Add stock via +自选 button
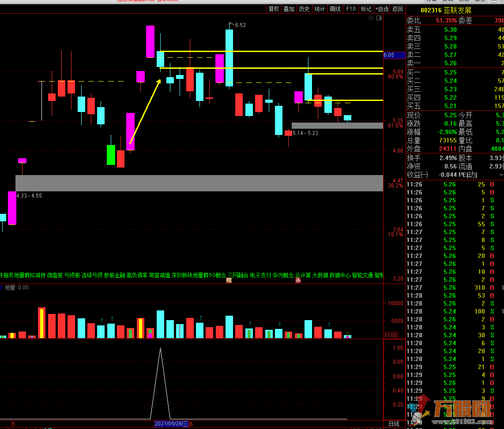504x429 pixels. (x=382, y=9)
